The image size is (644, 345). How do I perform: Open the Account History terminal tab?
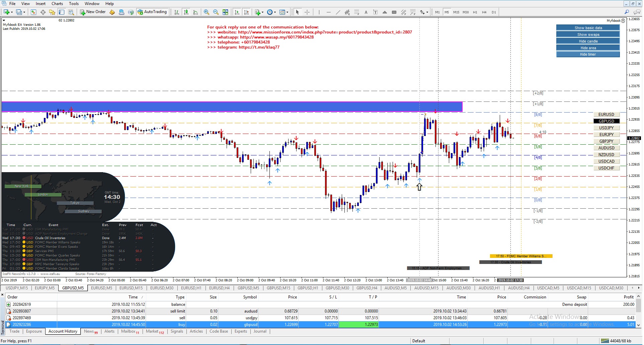click(63, 331)
